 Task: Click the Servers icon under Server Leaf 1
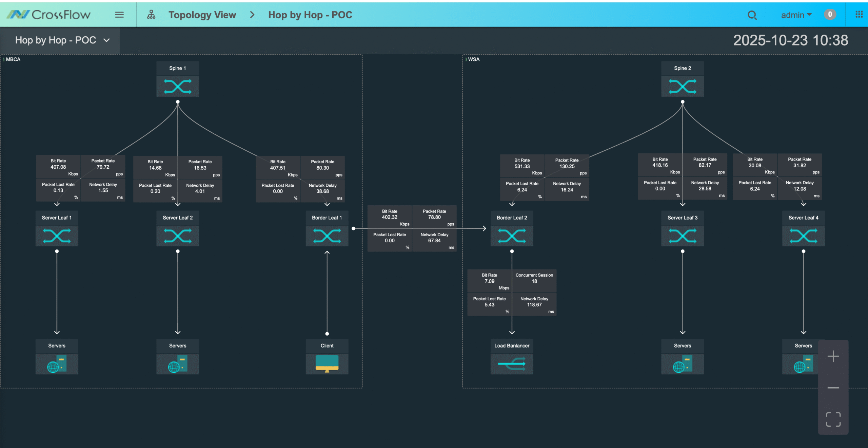(57, 364)
